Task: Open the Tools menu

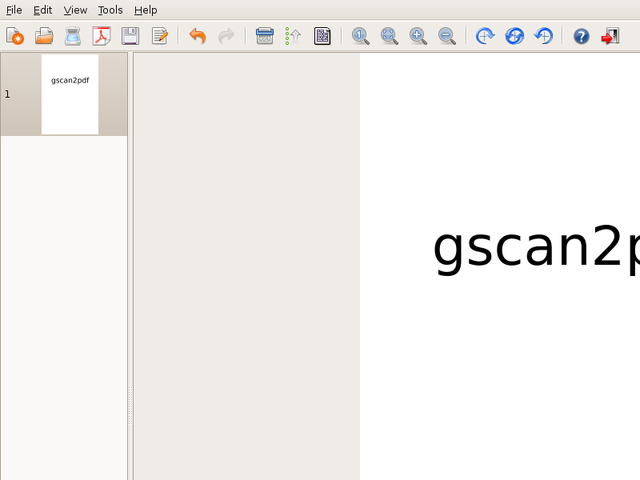Action: click(110, 10)
